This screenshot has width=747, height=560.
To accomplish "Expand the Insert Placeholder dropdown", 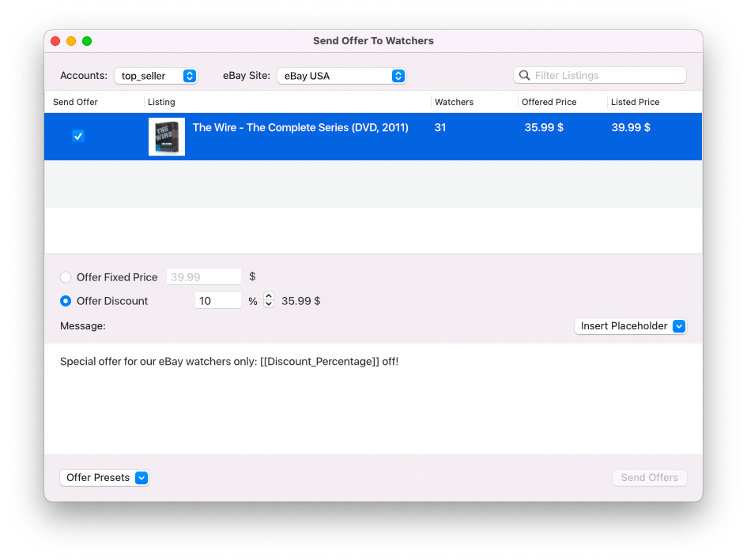I will pyautogui.click(x=630, y=326).
